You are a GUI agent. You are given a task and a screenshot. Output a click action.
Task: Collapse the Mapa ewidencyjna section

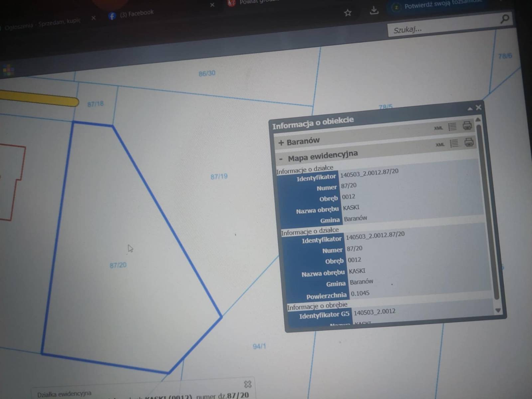(x=281, y=159)
